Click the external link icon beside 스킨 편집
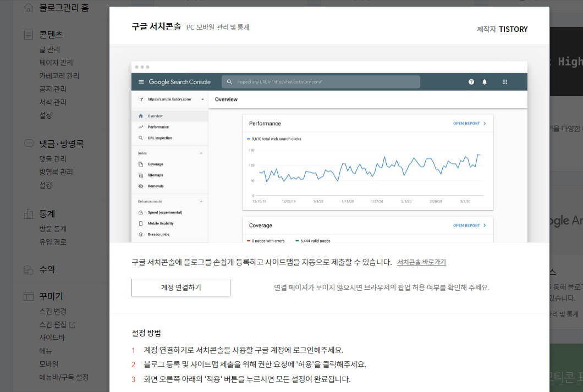The height and width of the screenshot is (392, 583). [x=72, y=325]
